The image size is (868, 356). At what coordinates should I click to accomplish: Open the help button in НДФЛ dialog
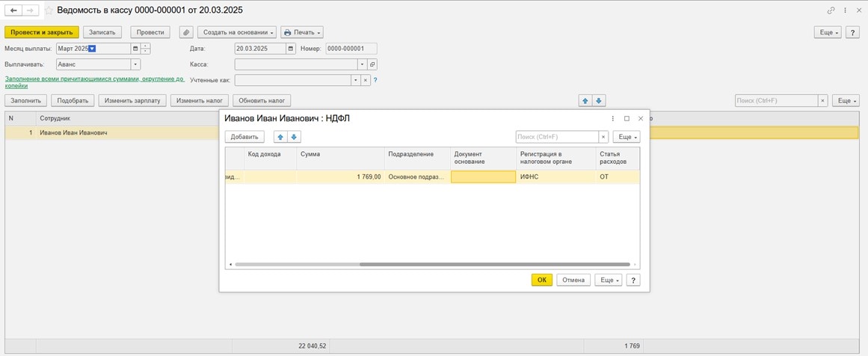(x=632, y=280)
